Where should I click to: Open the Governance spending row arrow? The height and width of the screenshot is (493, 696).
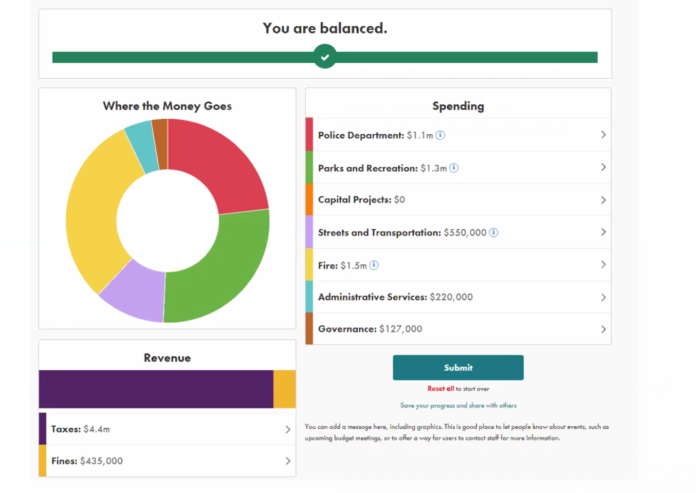click(602, 329)
